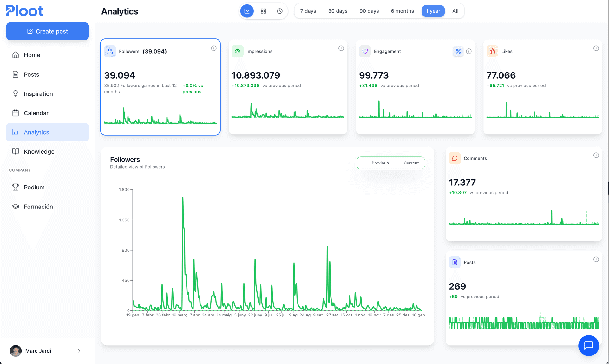This screenshot has width=609, height=364.
Task: Toggle Engagement percentage icon
Action: point(458,51)
